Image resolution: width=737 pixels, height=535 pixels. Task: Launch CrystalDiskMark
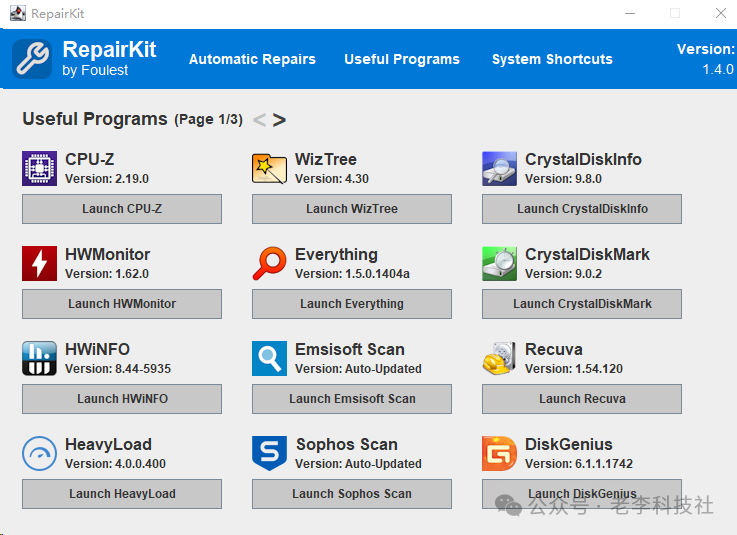pos(582,304)
